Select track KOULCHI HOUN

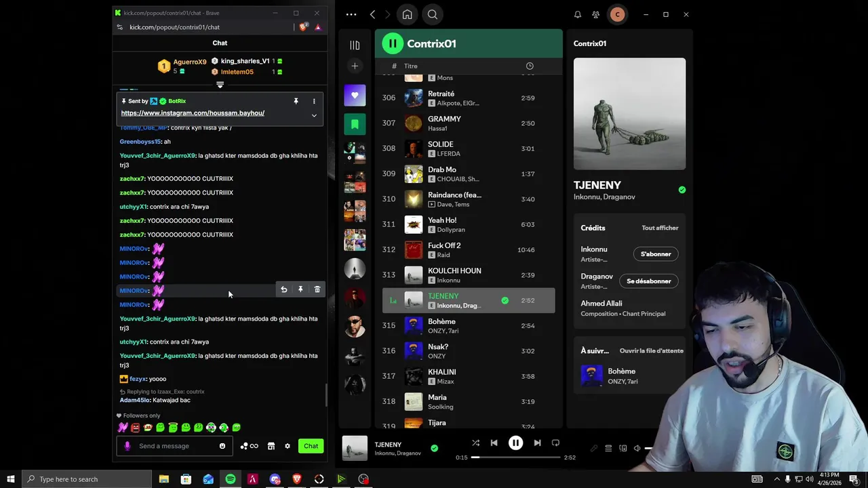pos(469,275)
